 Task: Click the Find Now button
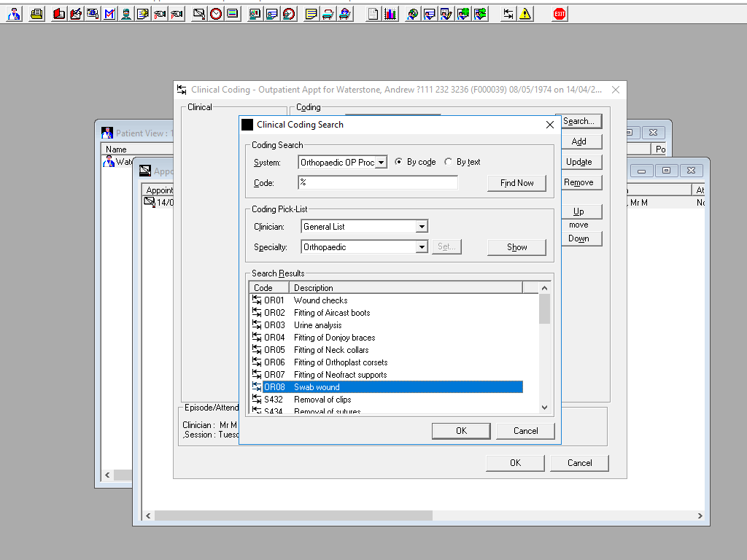tap(517, 183)
